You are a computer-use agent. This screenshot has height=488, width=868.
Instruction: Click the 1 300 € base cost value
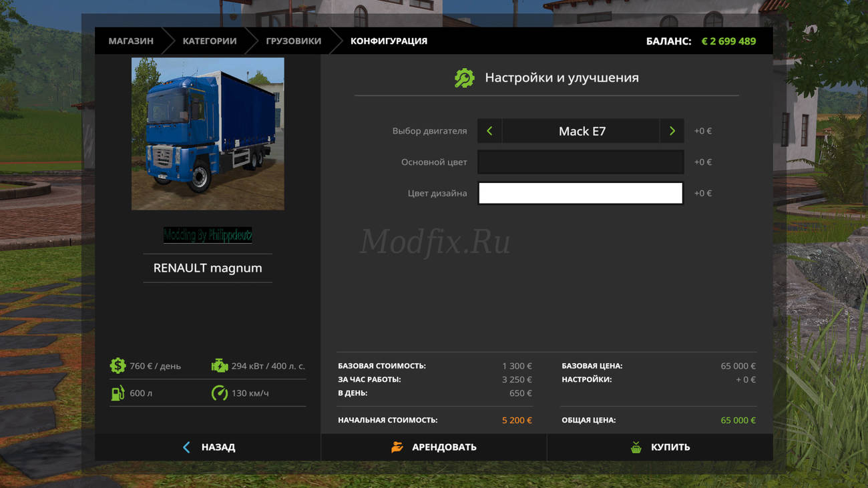pyautogui.click(x=517, y=366)
